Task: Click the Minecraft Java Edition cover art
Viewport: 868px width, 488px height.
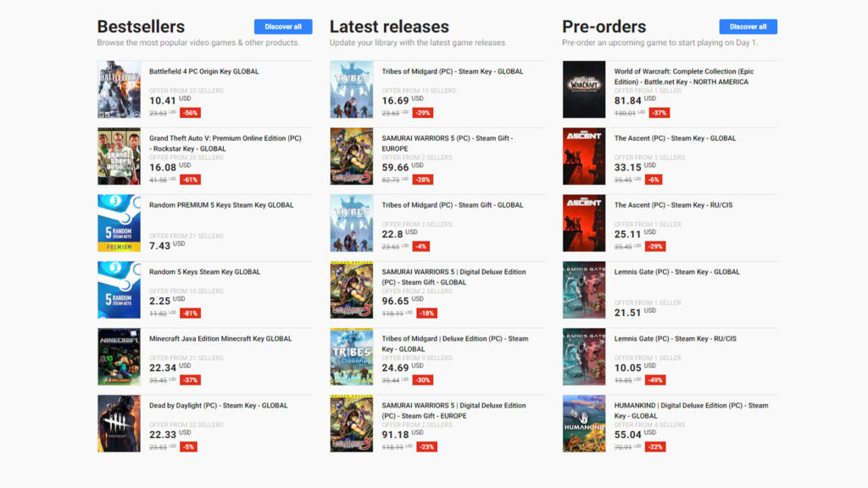Action: [x=119, y=357]
